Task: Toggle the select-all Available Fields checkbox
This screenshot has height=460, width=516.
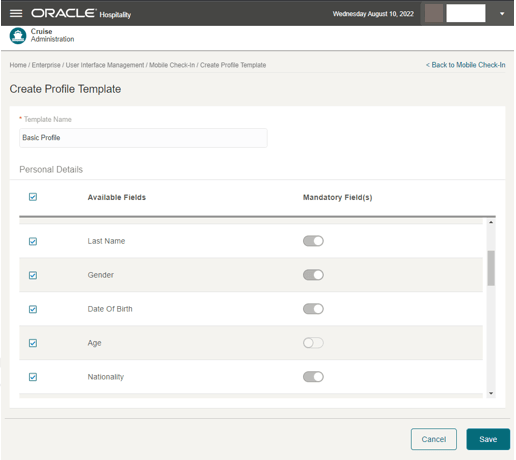Action: [x=33, y=197]
